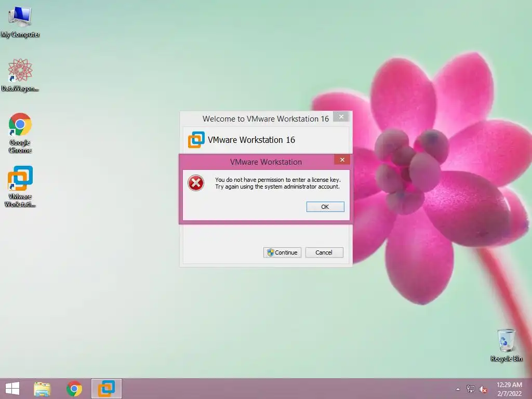Click the 'VMware Workstation' error dialog title

[x=265, y=162]
